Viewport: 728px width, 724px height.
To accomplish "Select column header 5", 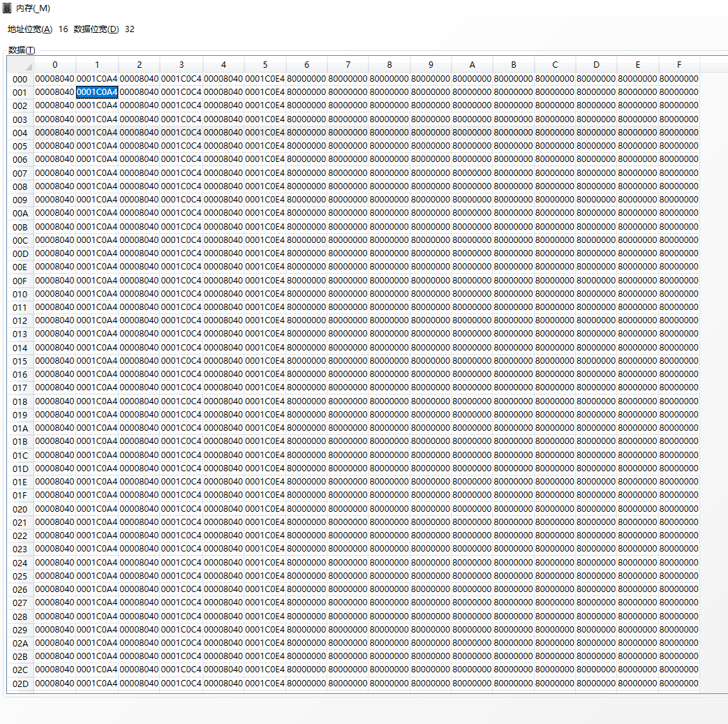I will click(265, 64).
